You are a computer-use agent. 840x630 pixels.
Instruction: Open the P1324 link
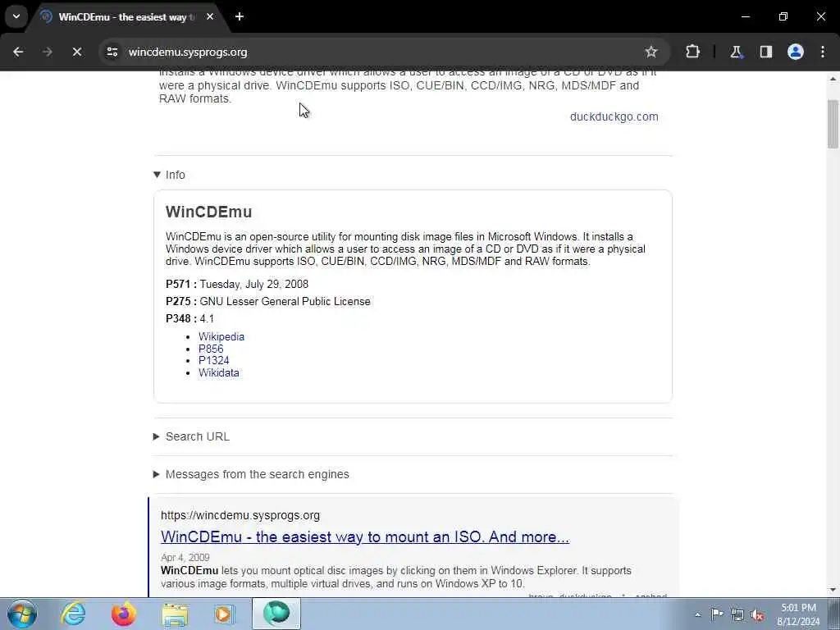pyautogui.click(x=214, y=361)
